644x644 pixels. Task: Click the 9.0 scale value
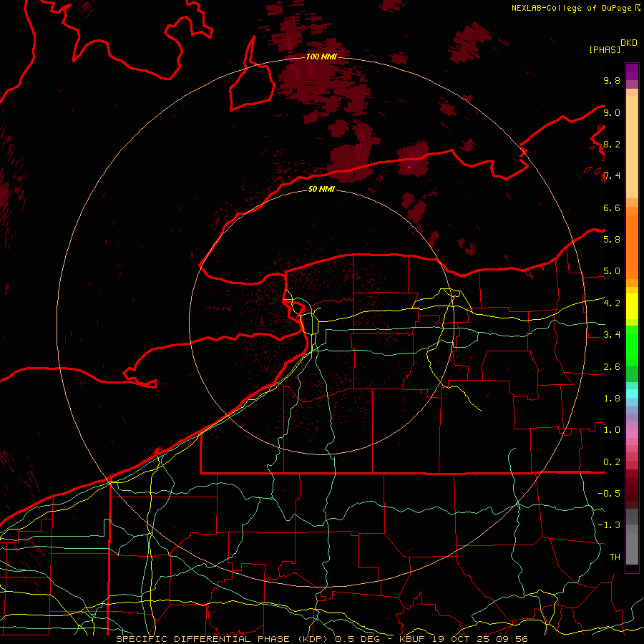click(x=612, y=112)
